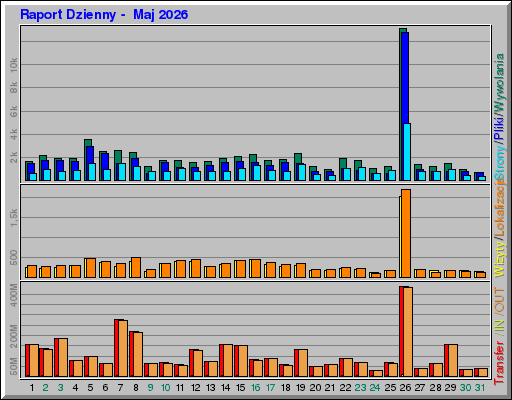The width and height of the screenshot is (512, 400).
Task: Click the Lokalizacje legend label
Action: tap(499, 208)
